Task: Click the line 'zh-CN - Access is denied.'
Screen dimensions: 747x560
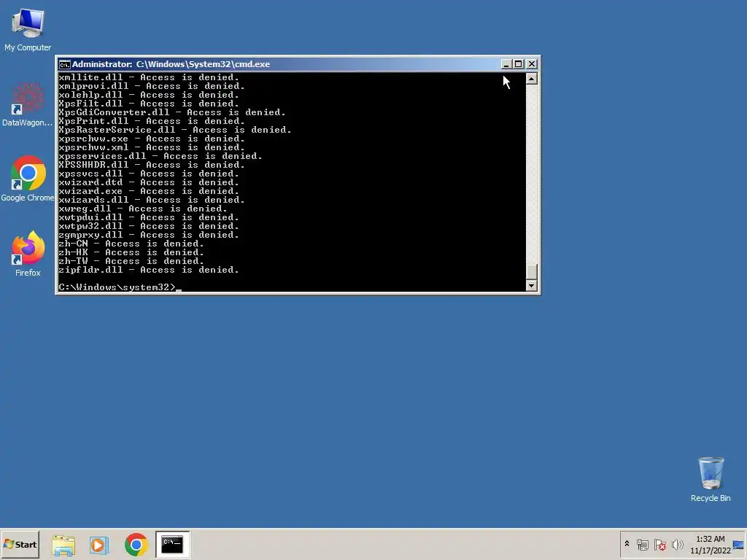Action: [x=131, y=244]
